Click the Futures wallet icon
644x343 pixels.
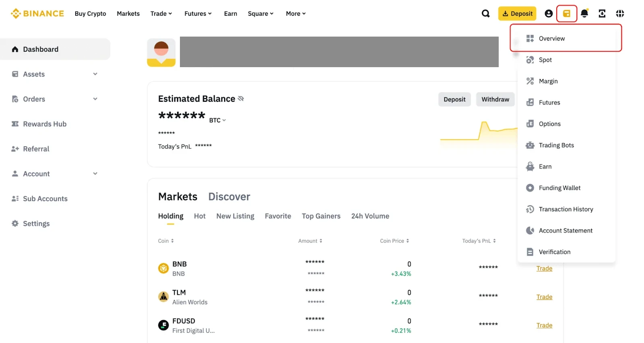pyautogui.click(x=530, y=103)
